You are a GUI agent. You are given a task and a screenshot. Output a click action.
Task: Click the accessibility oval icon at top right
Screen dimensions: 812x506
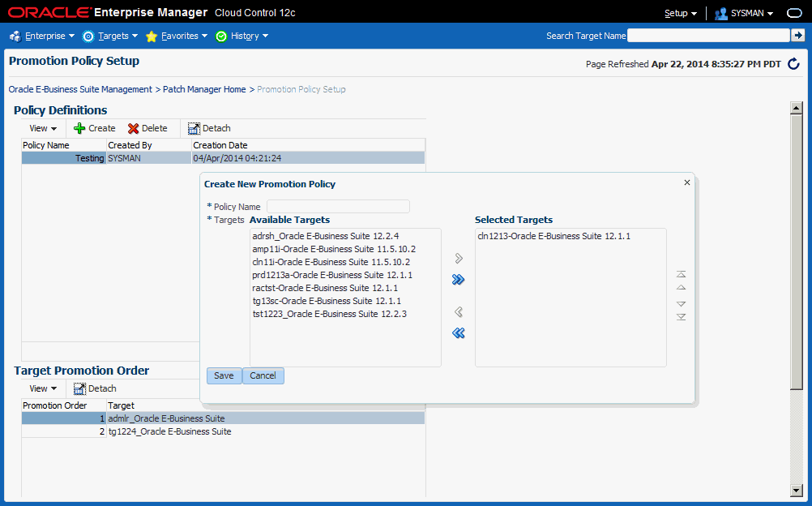[x=794, y=14]
